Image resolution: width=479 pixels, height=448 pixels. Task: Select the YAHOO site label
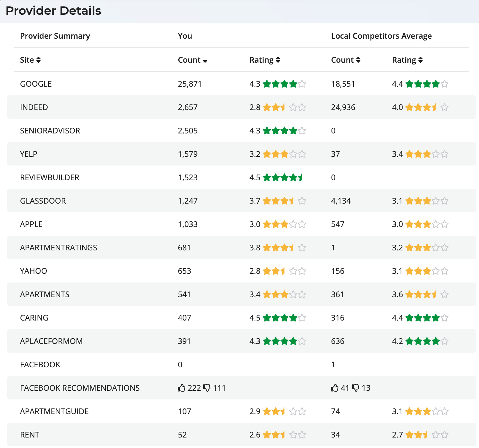(34, 271)
